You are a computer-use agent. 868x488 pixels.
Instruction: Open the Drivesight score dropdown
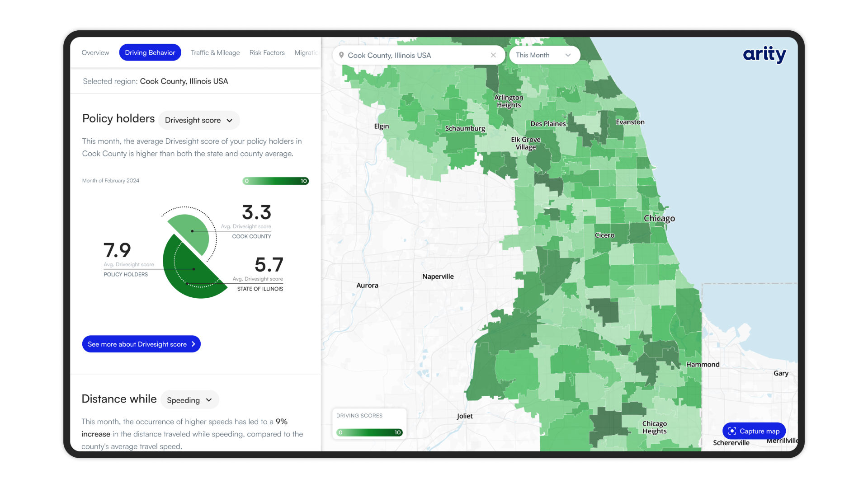tap(199, 120)
